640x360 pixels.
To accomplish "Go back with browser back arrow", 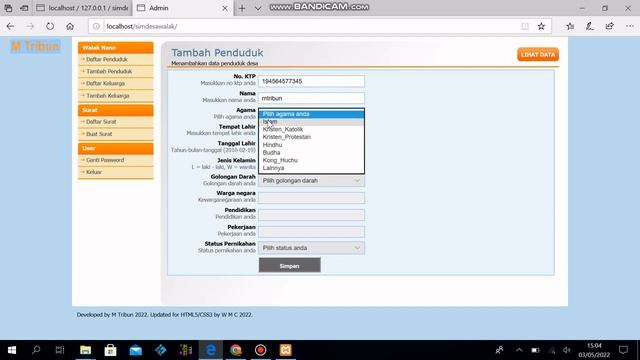I will [x=10, y=26].
